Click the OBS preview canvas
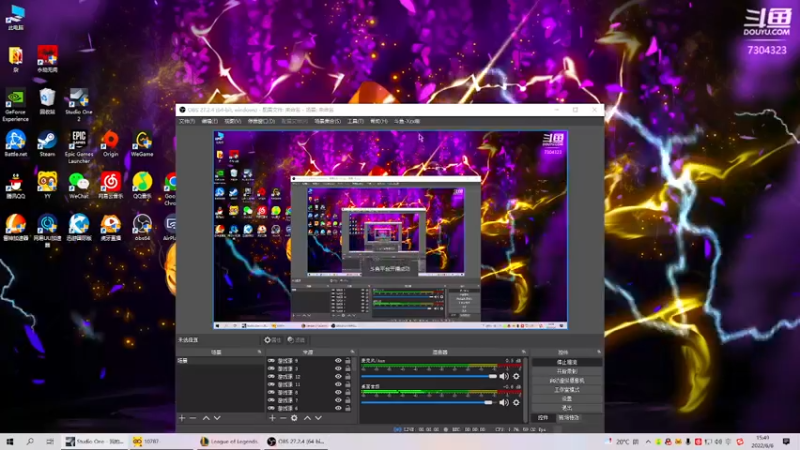 pyautogui.click(x=390, y=230)
